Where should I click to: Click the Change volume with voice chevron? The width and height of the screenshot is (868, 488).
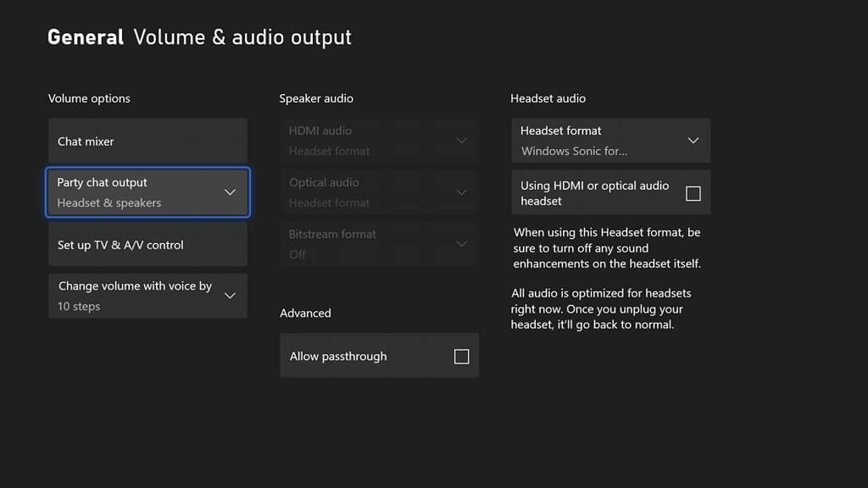230,296
